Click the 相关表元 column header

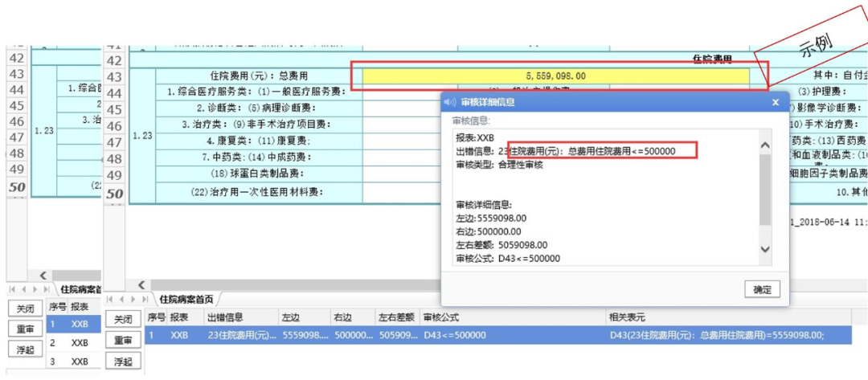pyautogui.click(x=630, y=318)
